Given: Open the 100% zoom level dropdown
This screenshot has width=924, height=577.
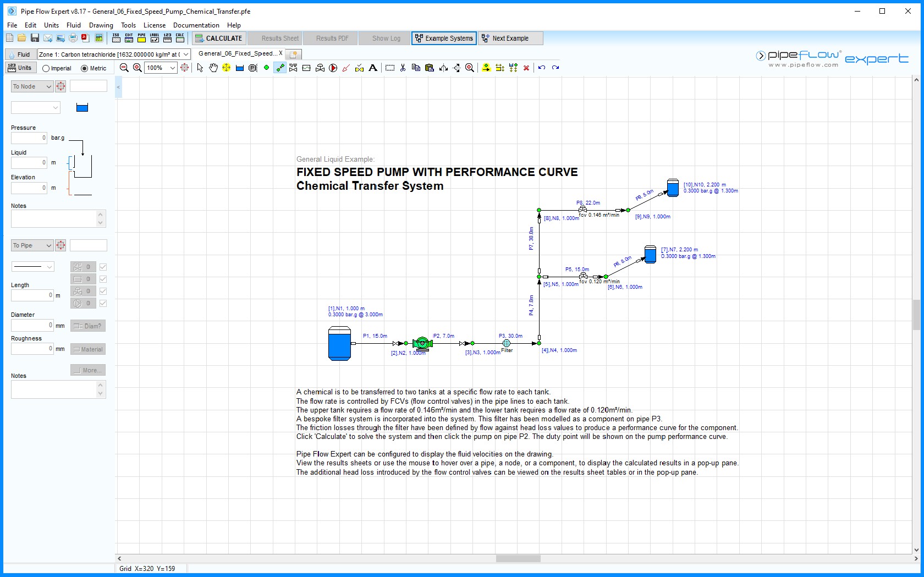Looking at the screenshot, I should [173, 68].
